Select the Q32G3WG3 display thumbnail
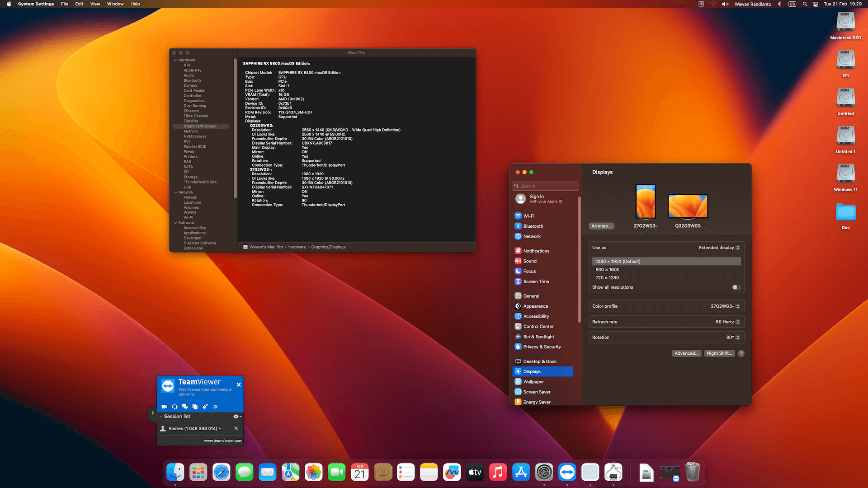 688,206
